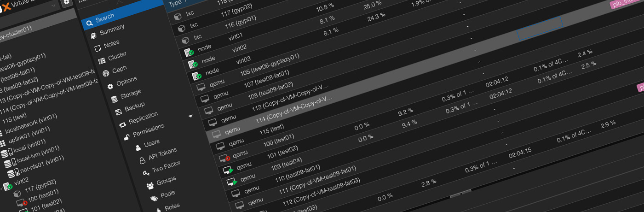Click the Backup floppy disk icon
The image size is (644, 212).
point(118,111)
